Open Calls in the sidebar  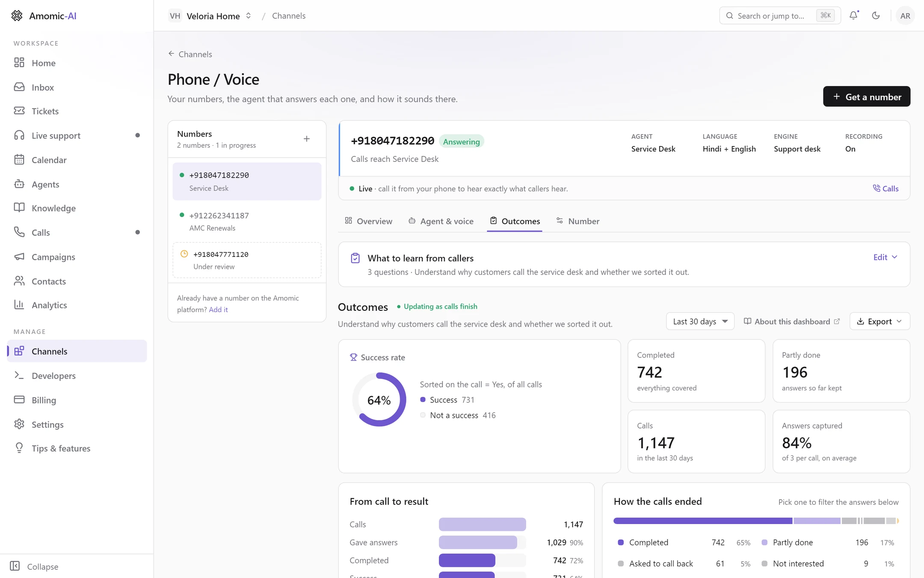point(77,232)
